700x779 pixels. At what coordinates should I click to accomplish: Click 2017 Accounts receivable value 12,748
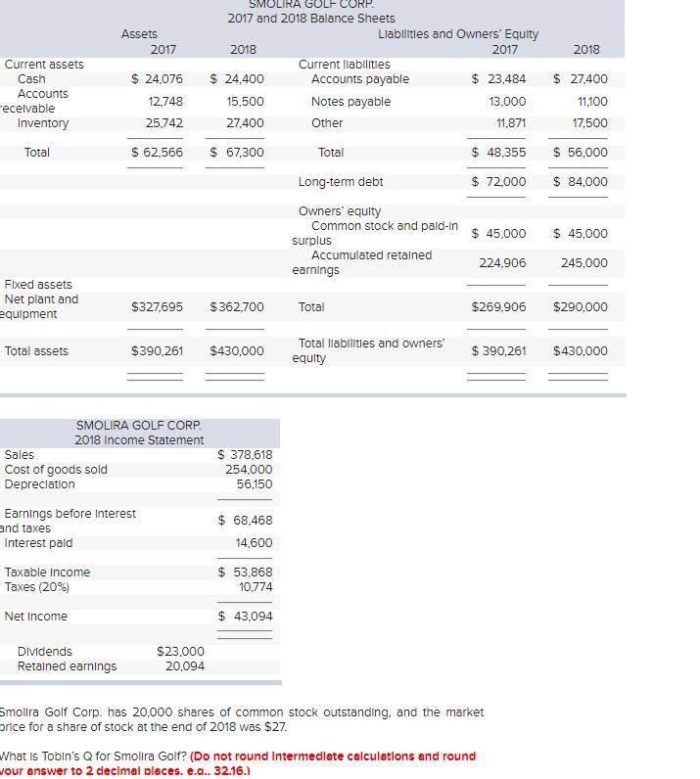click(165, 102)
